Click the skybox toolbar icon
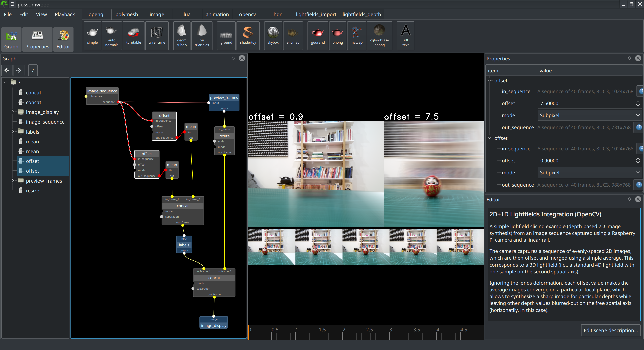 [x=273, y=36]
